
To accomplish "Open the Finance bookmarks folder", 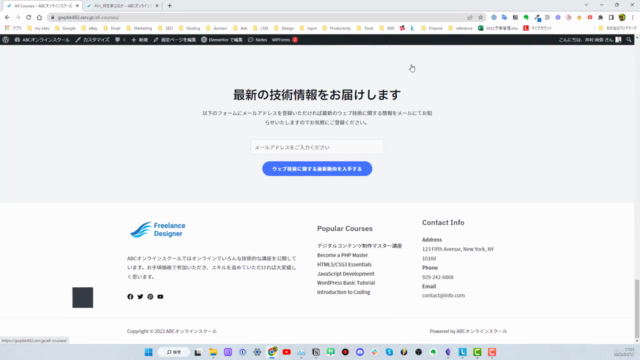I will (432, 28).
